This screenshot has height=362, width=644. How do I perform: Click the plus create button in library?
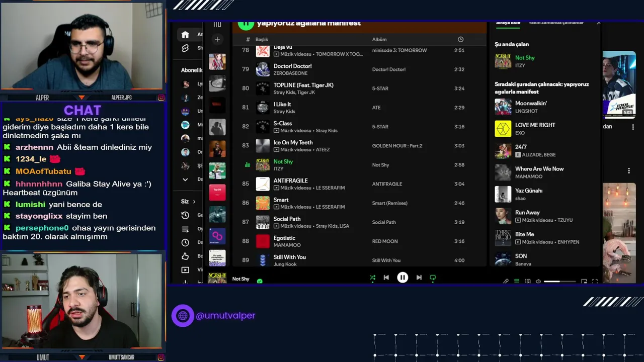coord(217,39)
